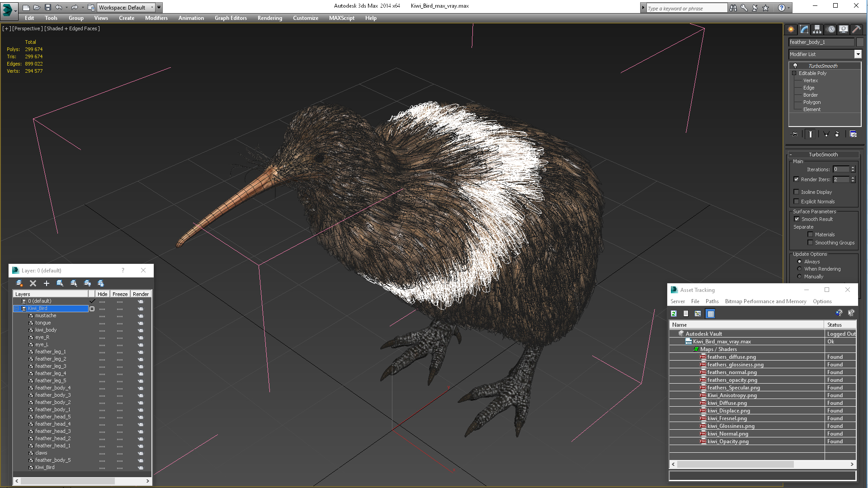This screenshot has width=868, height=488.
Task: Open the Create command panel tab
Action: click(x=791, y=29)
